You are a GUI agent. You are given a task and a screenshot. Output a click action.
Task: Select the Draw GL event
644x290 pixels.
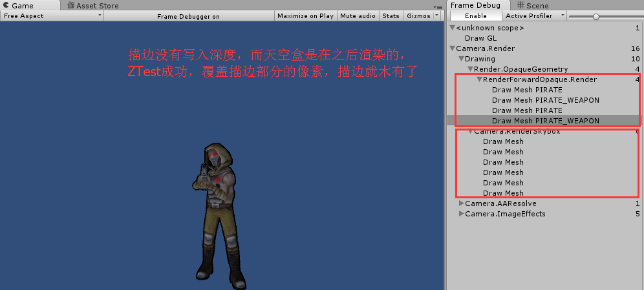(480, 38)
